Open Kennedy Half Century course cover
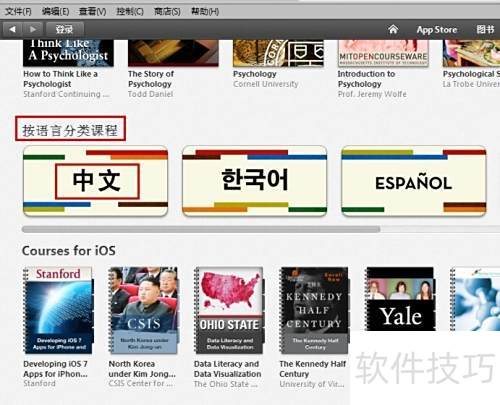 (314, 310)
